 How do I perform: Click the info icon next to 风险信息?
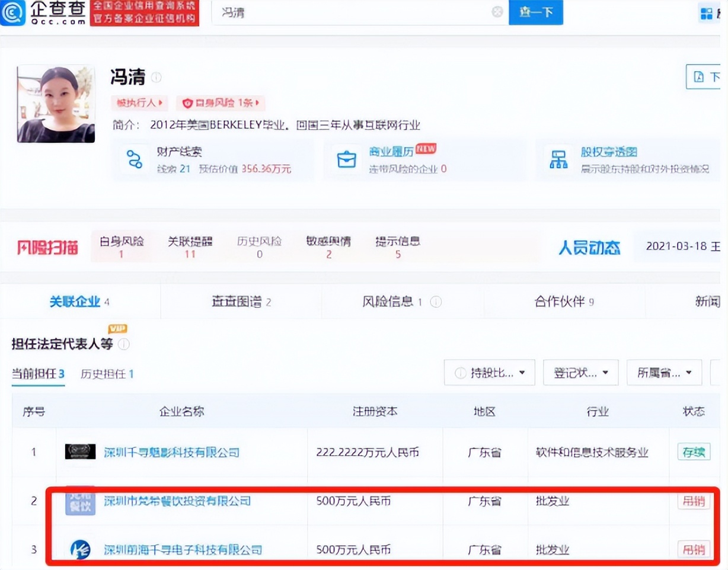[x=436, y=302]
